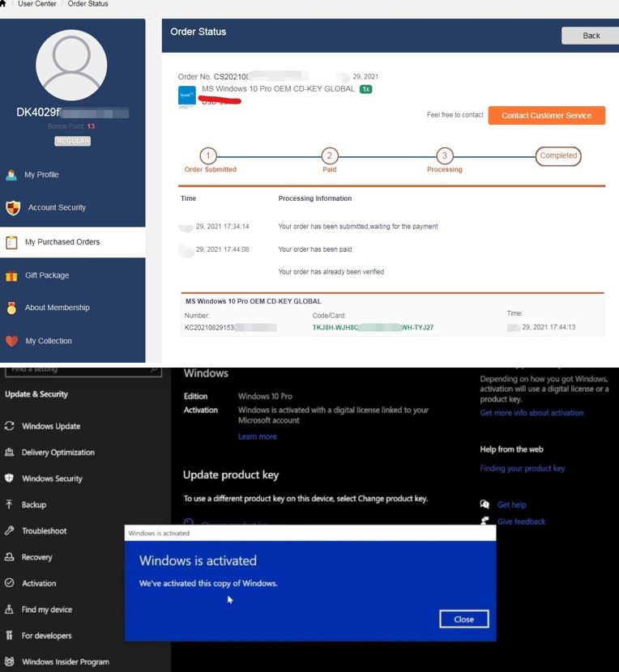Click Order Status breadcrumb
The width and height of the screenshot is (619, 672).
click(88, 4)
